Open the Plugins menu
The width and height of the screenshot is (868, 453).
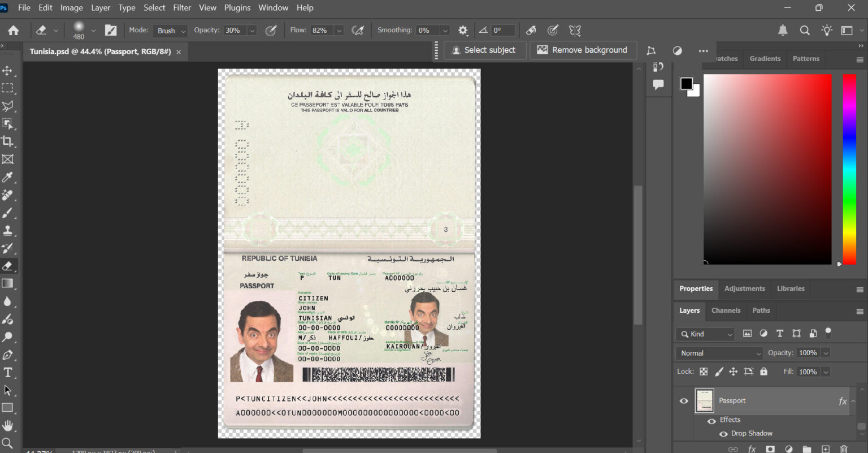tap(237, 8)
